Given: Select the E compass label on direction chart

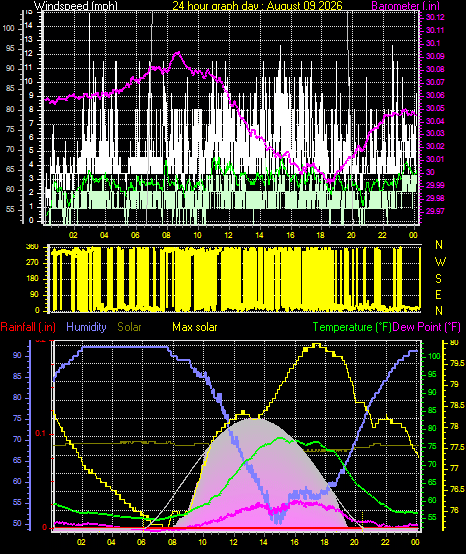Looking at the screenshot, I should (438, 295).
